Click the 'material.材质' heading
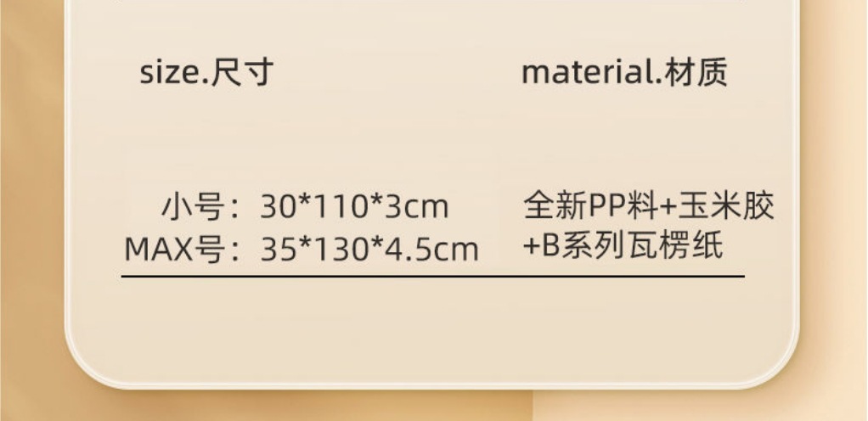Image resolution: width=868 pixels, height=421 pixels. [x=624, y=72]
